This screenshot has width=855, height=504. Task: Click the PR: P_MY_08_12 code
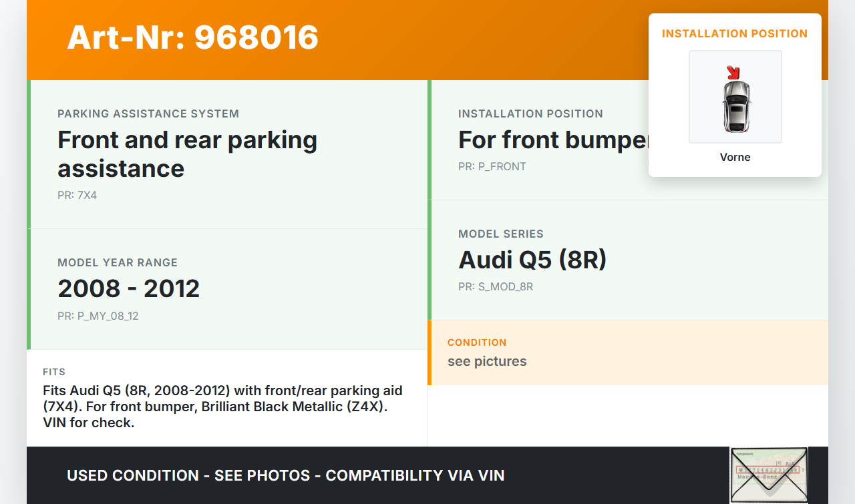pos(98,316)
